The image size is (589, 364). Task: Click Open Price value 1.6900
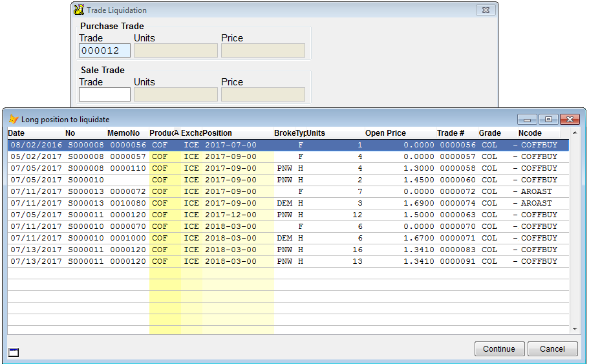[x=419, y=203]
